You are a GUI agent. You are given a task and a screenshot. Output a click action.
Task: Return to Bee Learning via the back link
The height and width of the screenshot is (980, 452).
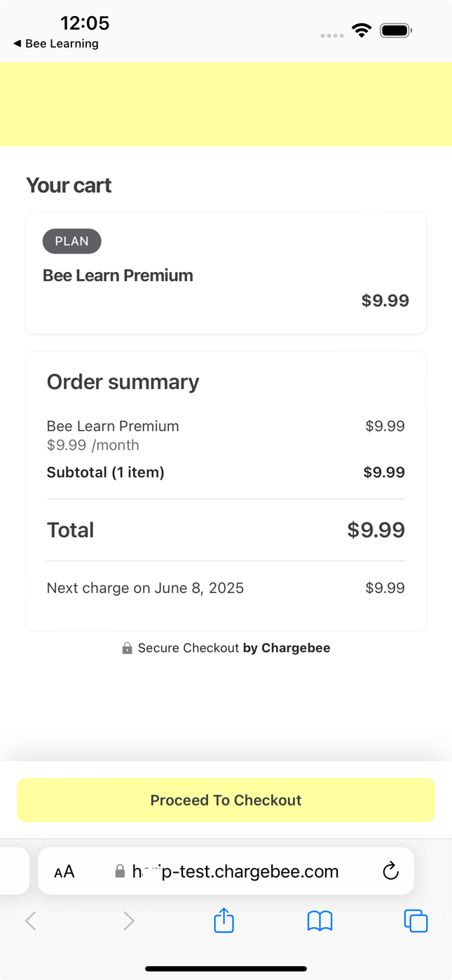[x=55, y=43]
